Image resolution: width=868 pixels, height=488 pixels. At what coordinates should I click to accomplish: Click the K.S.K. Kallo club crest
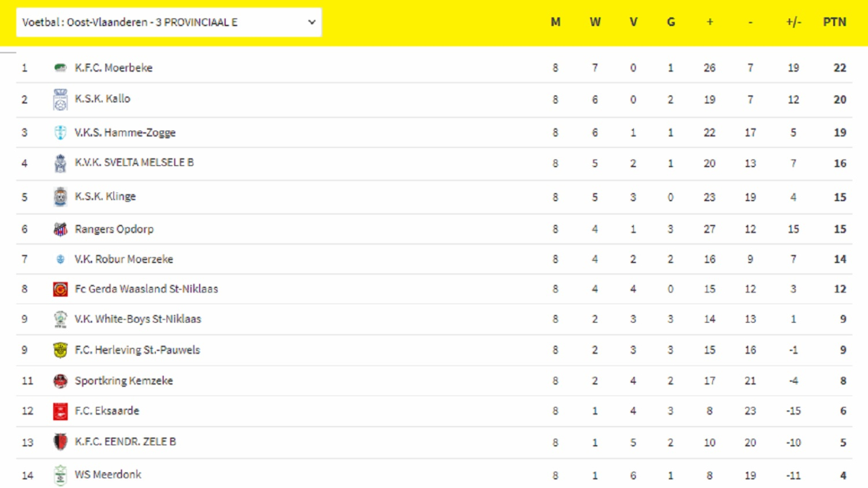[x=60, y=99]
